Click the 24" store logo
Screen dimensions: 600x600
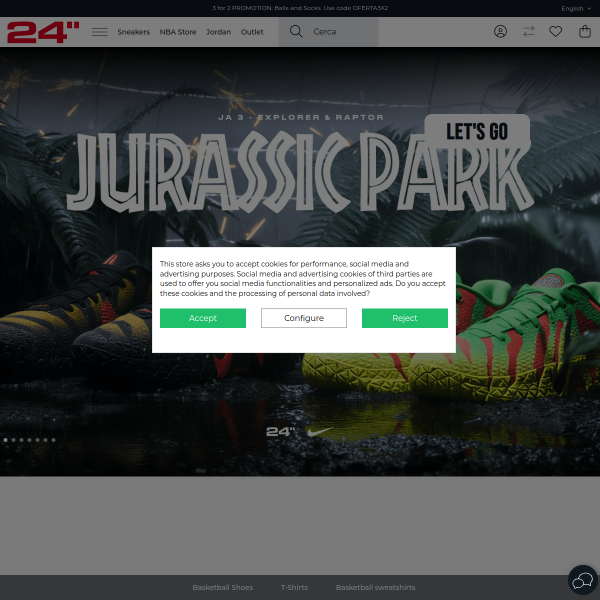(43, 32)
